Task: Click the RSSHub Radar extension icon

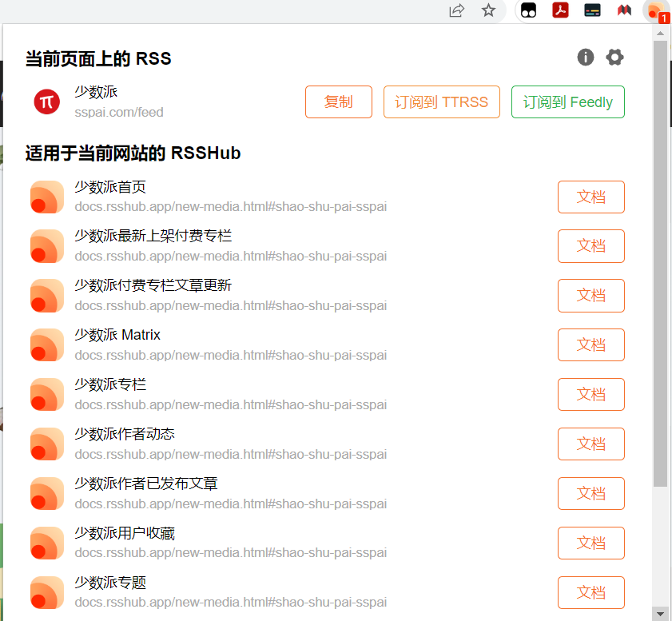Action: pos(656,10)
